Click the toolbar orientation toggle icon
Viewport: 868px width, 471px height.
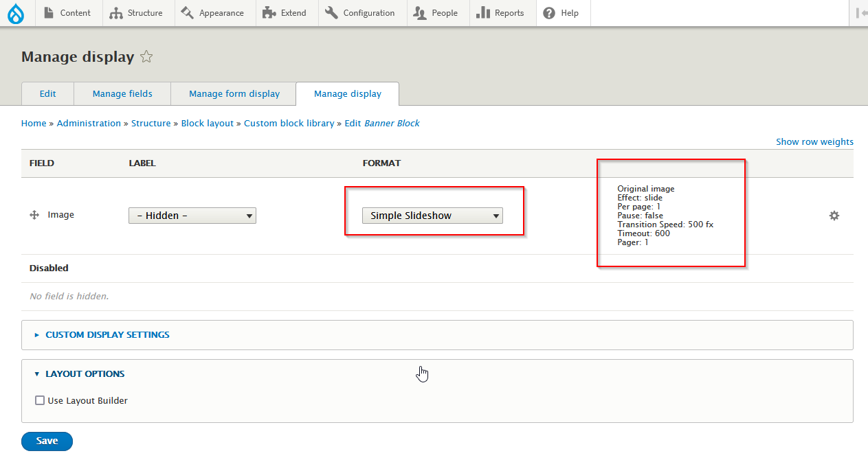coord(860,13)
